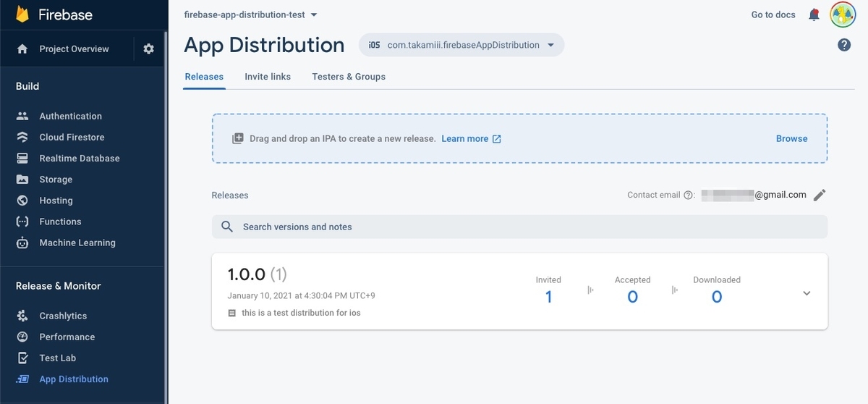Open the Learn more link
Image resolution: width=868 pixels, height=404 pixels.
click(x=464, y=138)
